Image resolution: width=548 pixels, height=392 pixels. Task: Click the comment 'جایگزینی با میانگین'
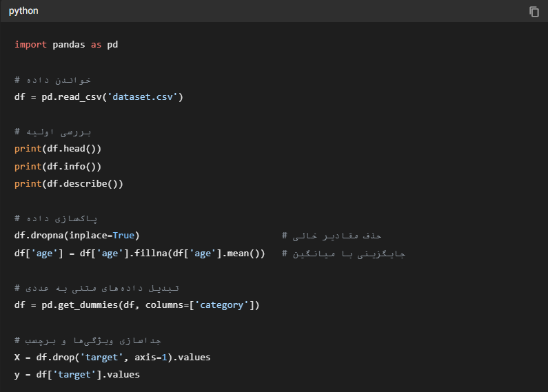coord(343,254)
